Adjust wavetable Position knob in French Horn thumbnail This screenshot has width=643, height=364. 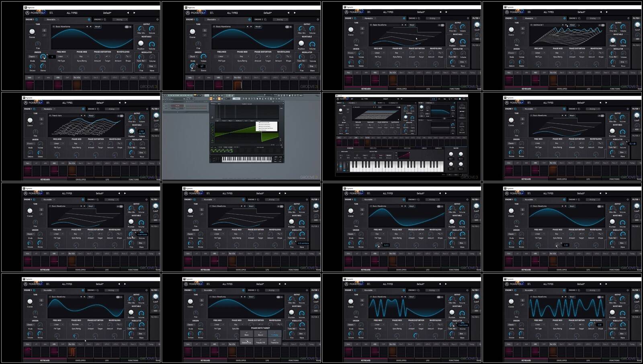132,131
